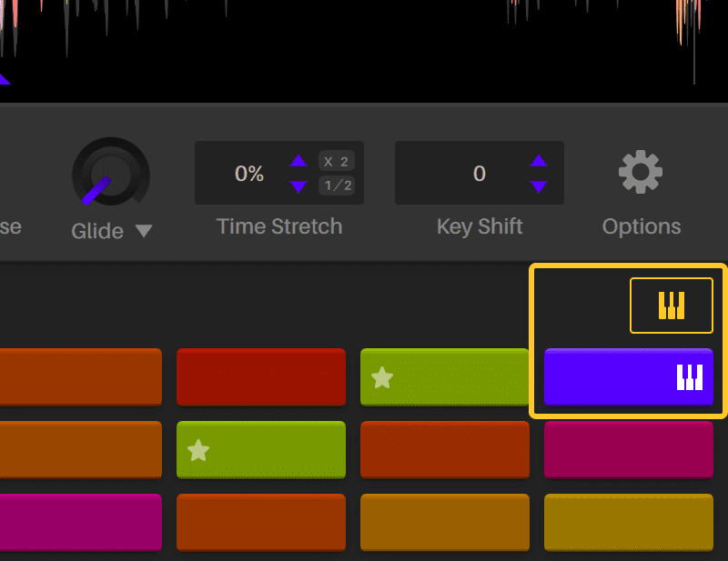The height and width of the screenshot is (561, 728).
Task: Click the Time Stretch label
Action: pos(279,226)
